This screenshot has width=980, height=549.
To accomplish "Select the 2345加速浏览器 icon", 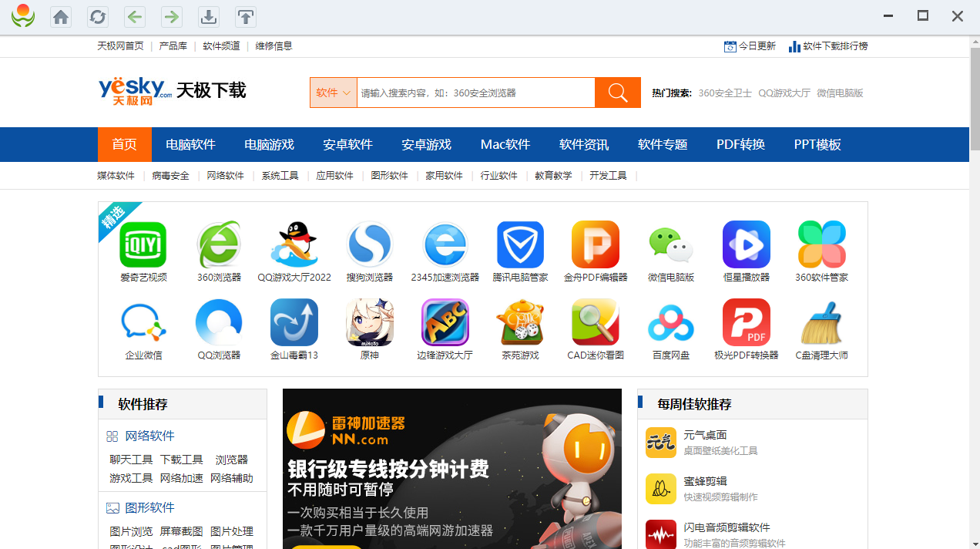I will coord(445,244).
